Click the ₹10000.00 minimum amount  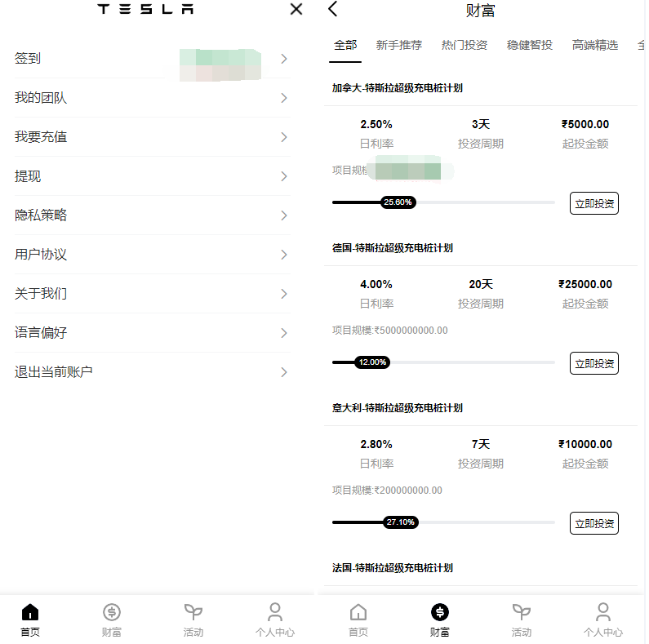coord(585,444)
